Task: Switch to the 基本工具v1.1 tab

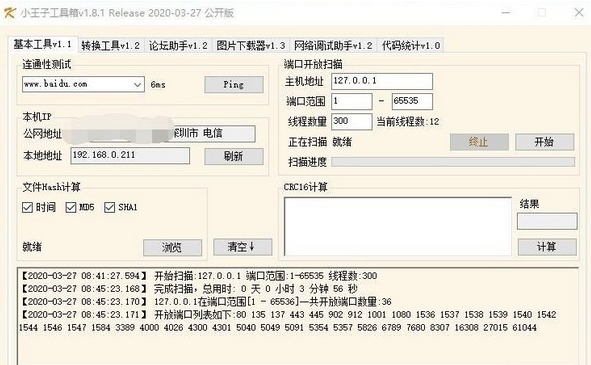Action: [43, 44]
